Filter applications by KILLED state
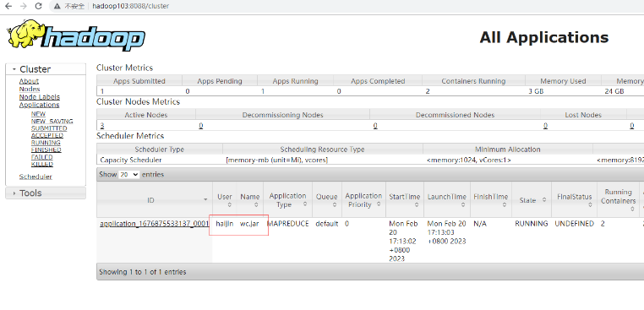 [x=42, y=164]
